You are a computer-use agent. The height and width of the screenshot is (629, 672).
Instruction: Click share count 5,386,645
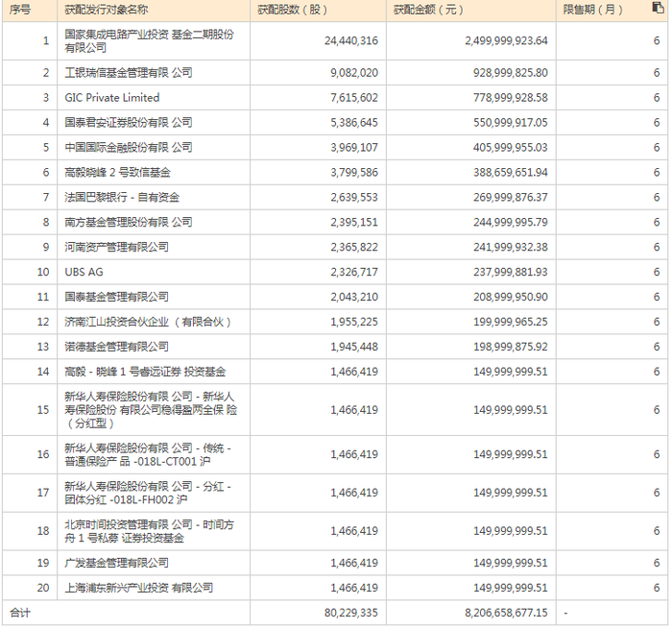(354, 123)
